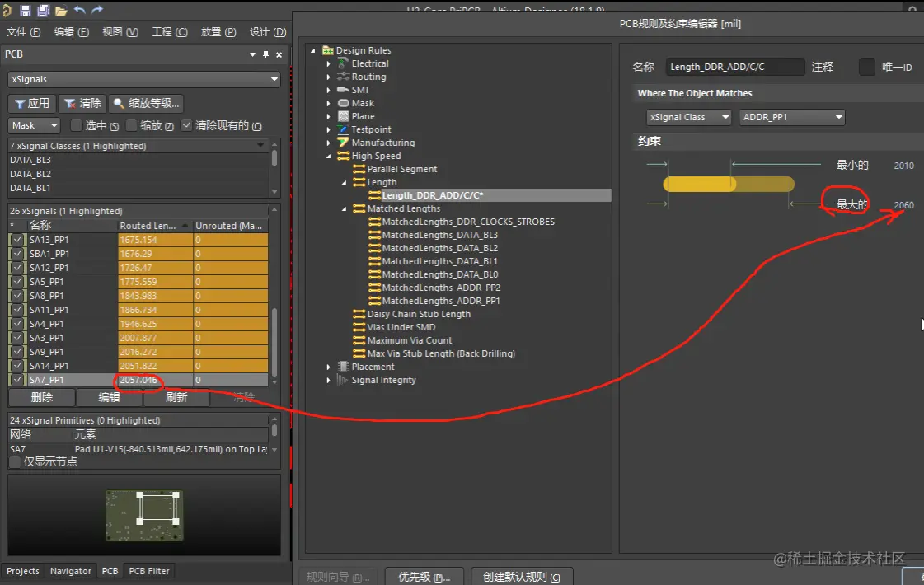Uncheck the SA7_PP1 row checkbox
The width and height of the screenshot is (924, 585).
point(17,380)
